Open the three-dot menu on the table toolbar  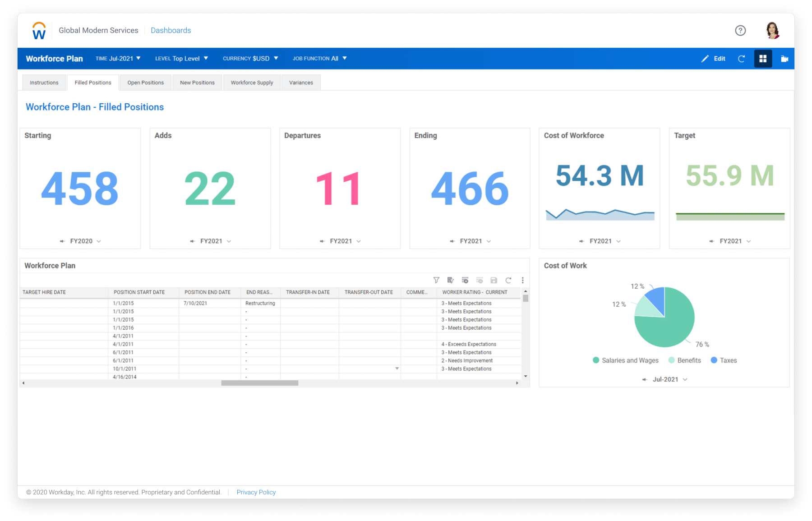[x=522, y=280]
